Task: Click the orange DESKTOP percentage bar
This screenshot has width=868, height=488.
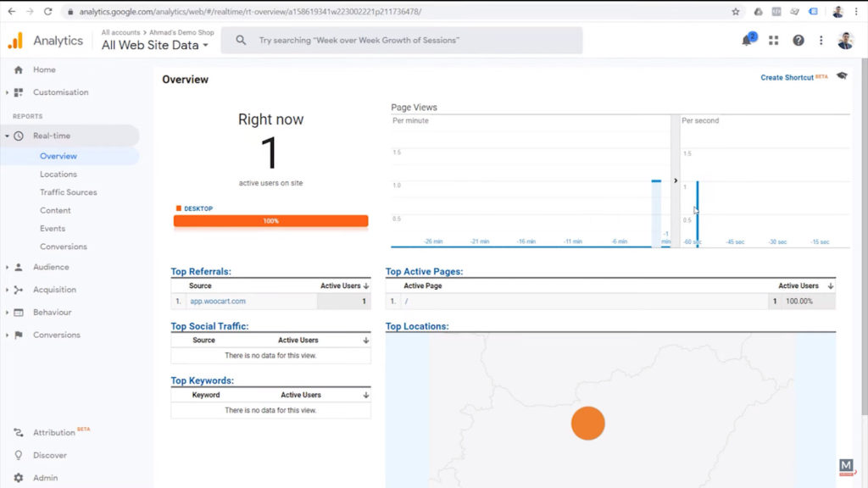Action: [270, 220]
